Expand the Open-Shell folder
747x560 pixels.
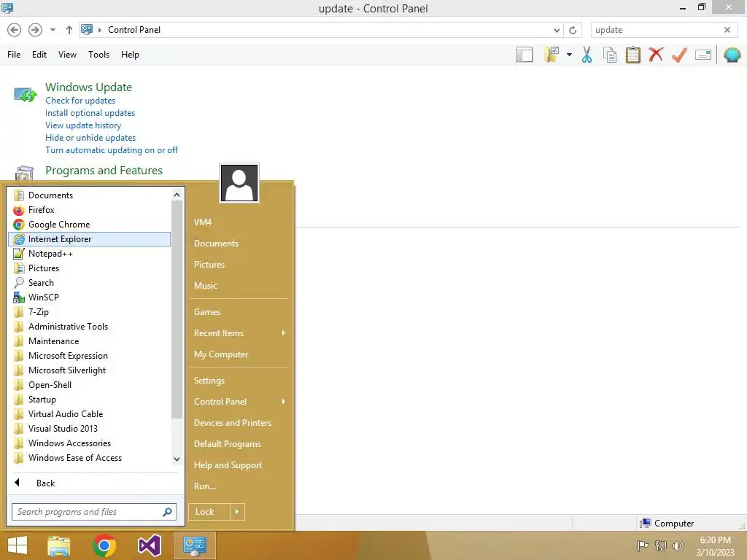tap(90, 385)
